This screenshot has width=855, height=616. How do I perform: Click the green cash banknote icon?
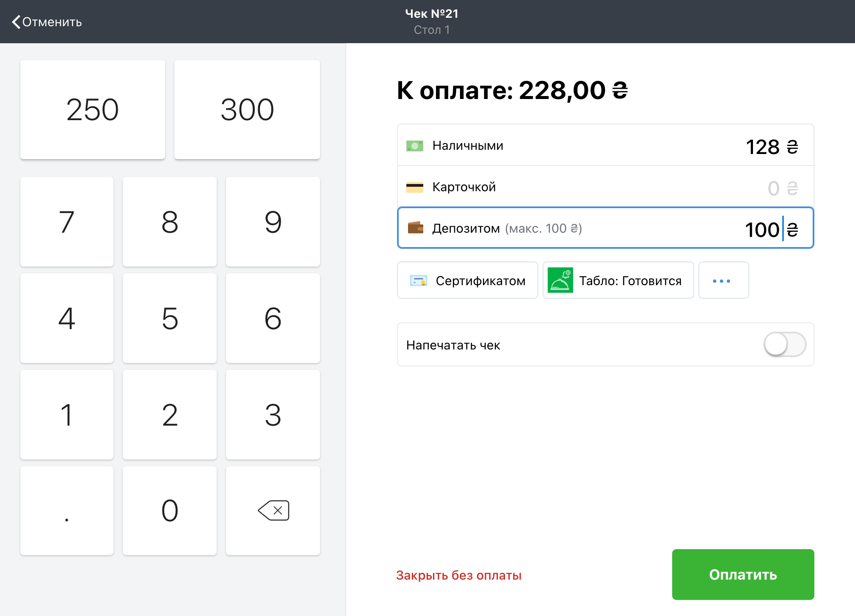[414, 146]
